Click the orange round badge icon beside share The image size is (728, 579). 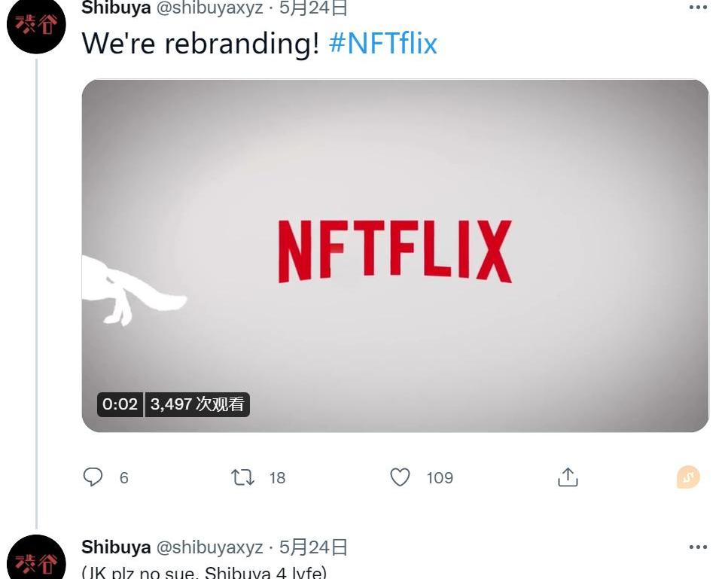tap(688, 477)
